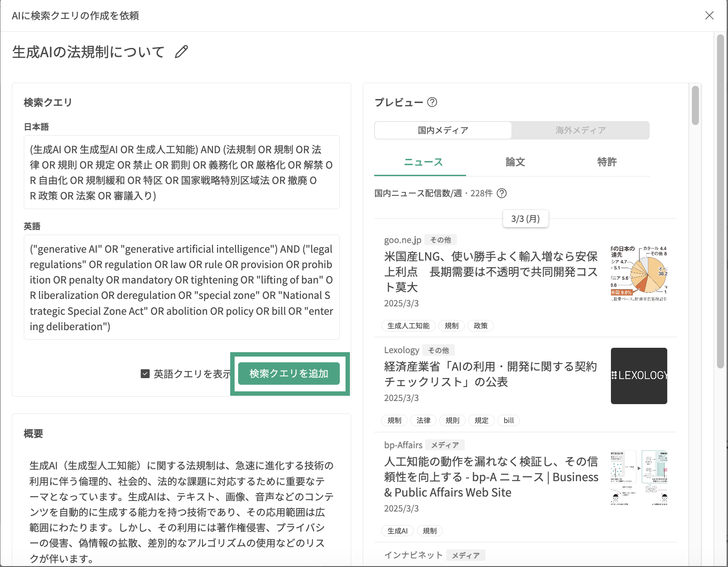Click the 検索クエリを追加 button
728x567 pixels.
pyautogui.click(x=289, y=374)
